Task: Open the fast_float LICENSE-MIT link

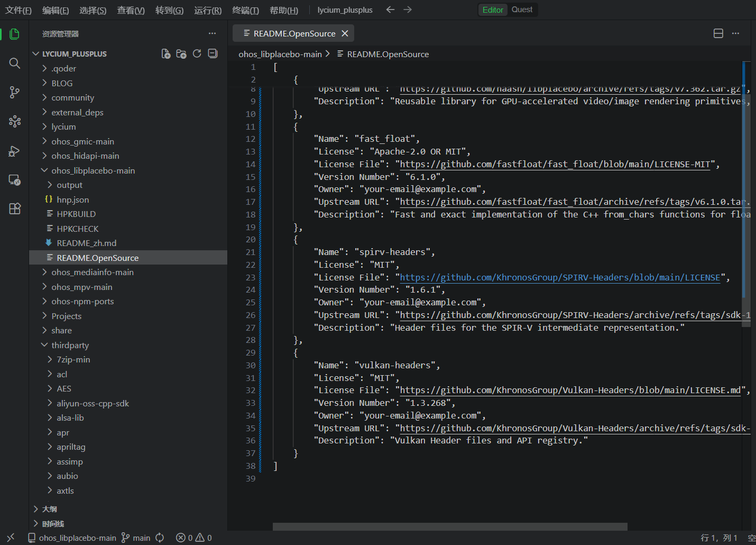Action: (x=555, y=164)
